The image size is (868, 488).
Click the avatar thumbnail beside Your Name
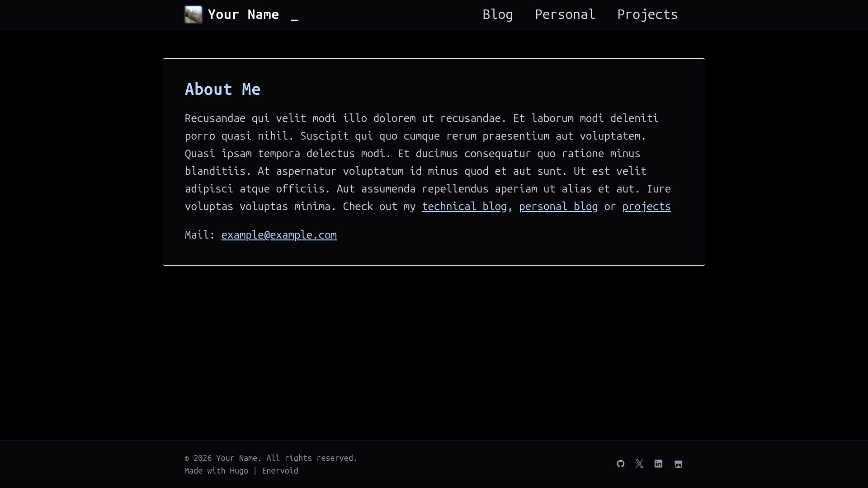point(193,14)
